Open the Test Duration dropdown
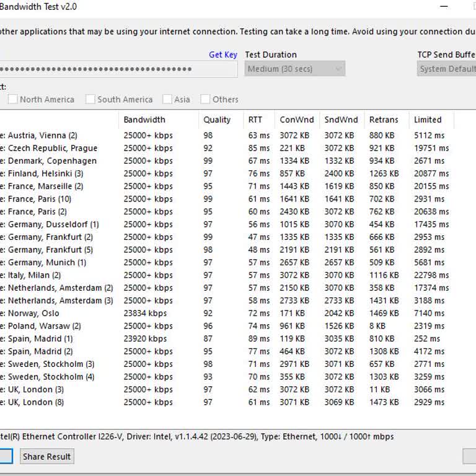 pos(294,69)
